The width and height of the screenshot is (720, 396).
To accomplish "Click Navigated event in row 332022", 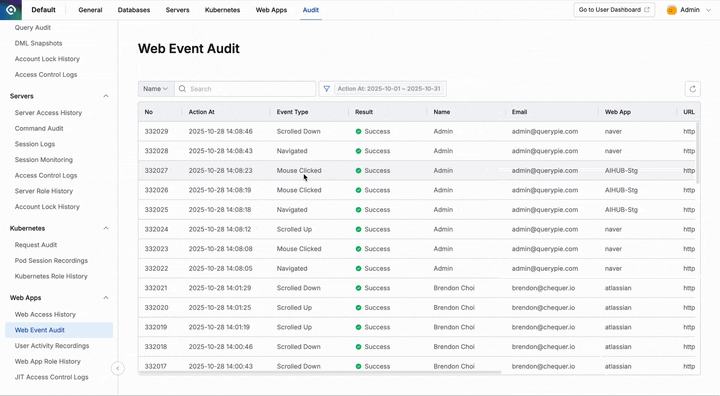I will [x=292, y=268].
